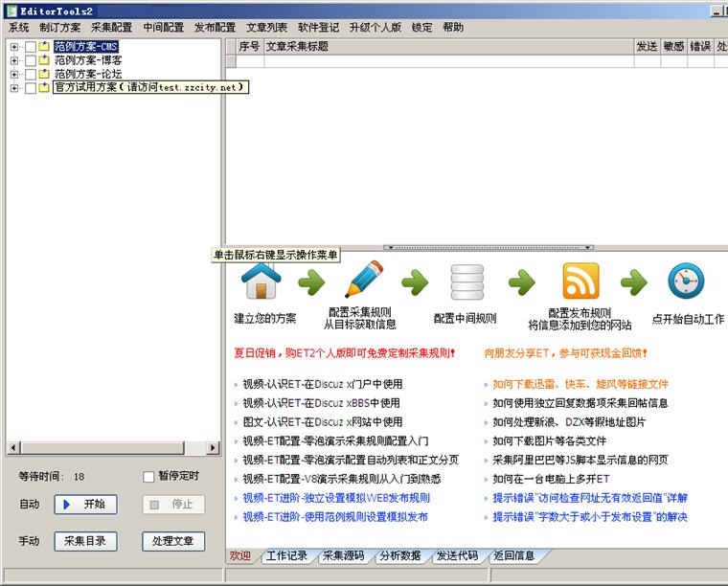Switch to the 工作记录 tab

tap(286, 555)
